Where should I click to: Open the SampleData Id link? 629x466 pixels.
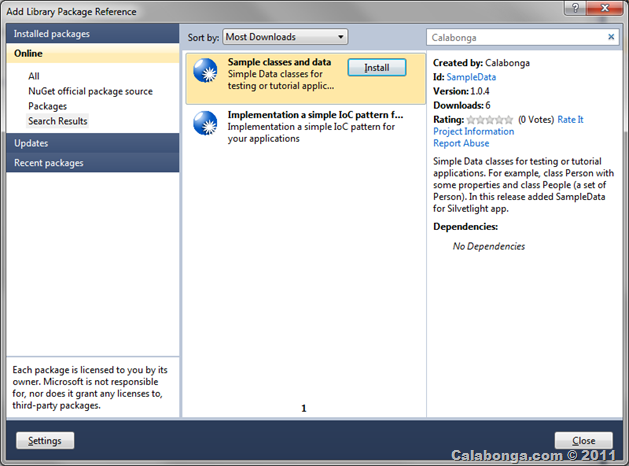click(x=471, y=77)
